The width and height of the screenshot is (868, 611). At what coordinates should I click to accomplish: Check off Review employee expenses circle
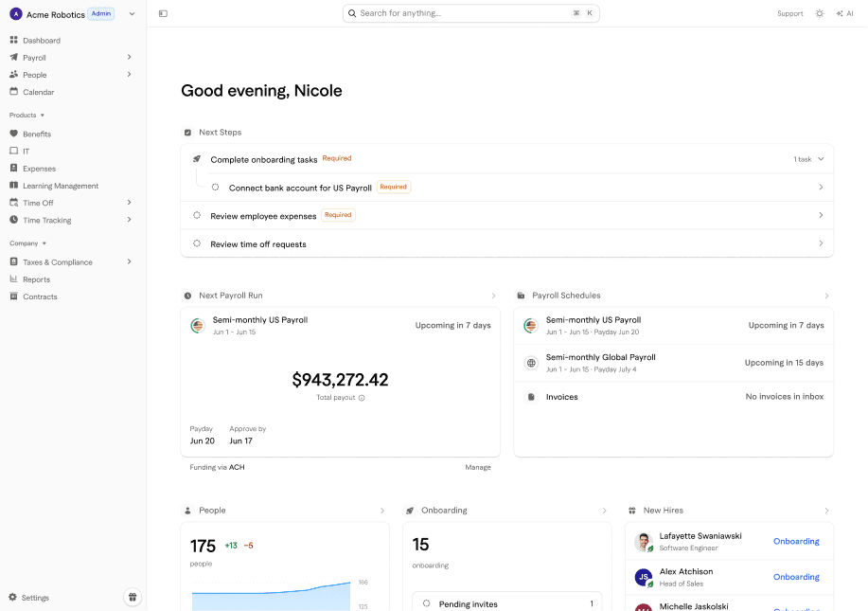197,215
